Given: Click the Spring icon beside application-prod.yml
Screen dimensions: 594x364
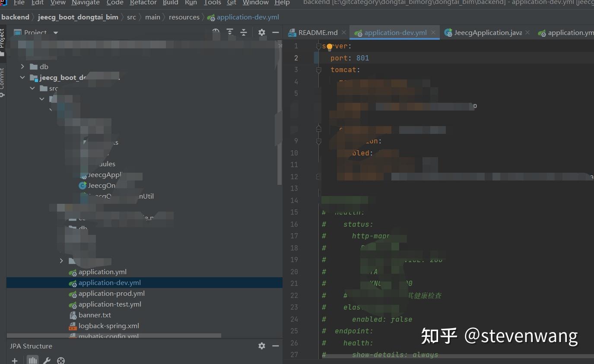Looking at the screenshot, I should (73, 294).
